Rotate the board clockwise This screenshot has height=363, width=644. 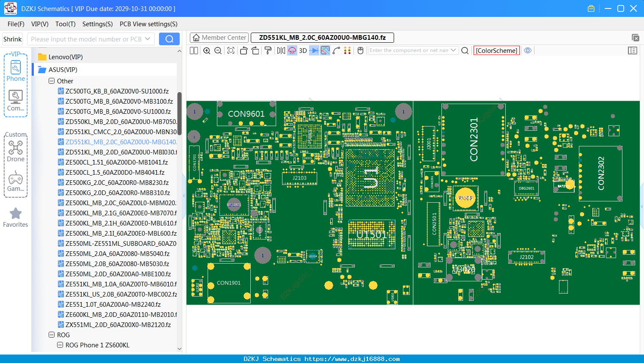coord(255,50)
